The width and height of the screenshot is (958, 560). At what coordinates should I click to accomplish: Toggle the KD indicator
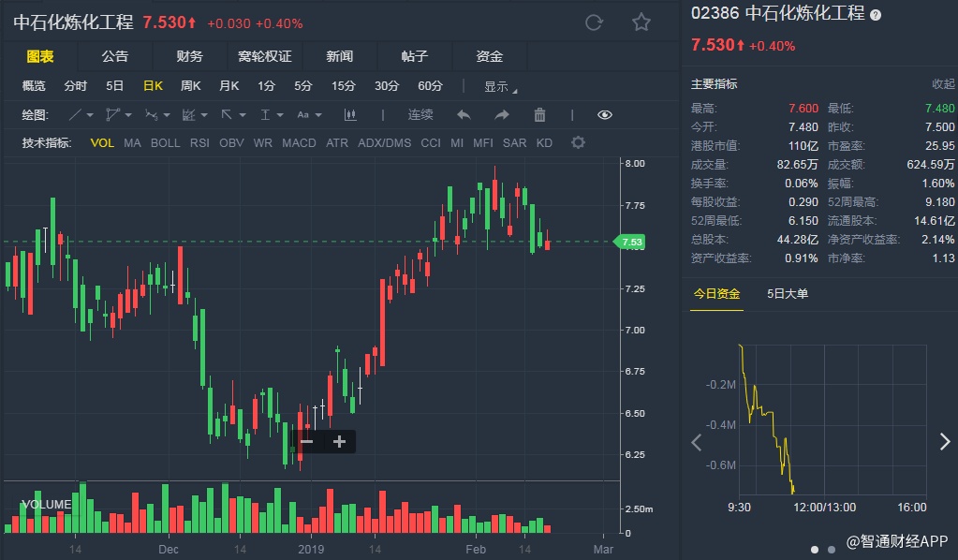click(544, 143)
